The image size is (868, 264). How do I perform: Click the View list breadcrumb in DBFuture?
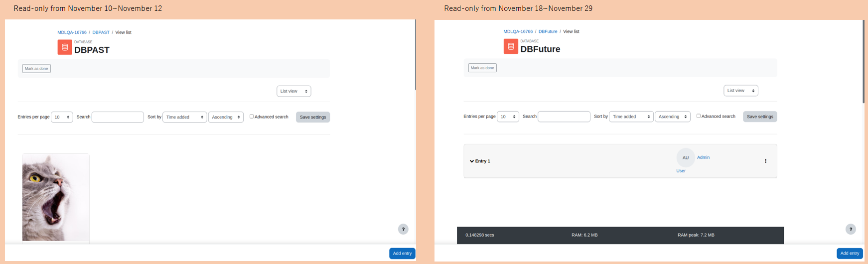(571, 31)
